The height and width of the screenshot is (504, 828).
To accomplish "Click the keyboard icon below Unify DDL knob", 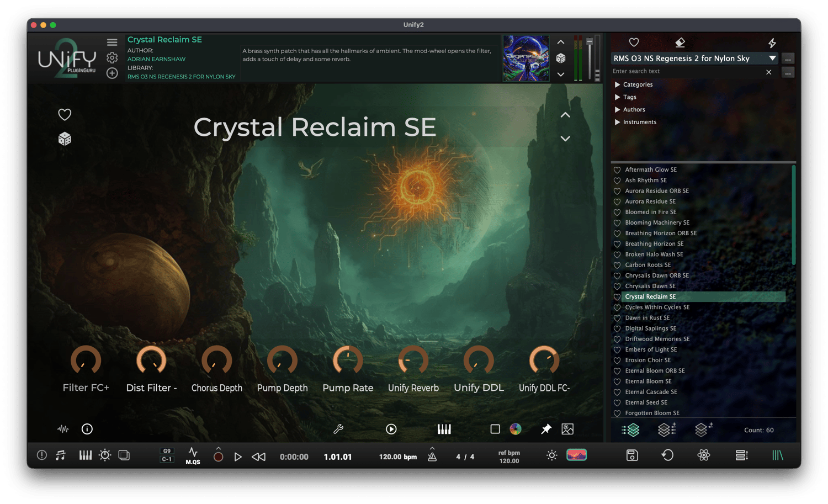I will click(x=444, y=429).
